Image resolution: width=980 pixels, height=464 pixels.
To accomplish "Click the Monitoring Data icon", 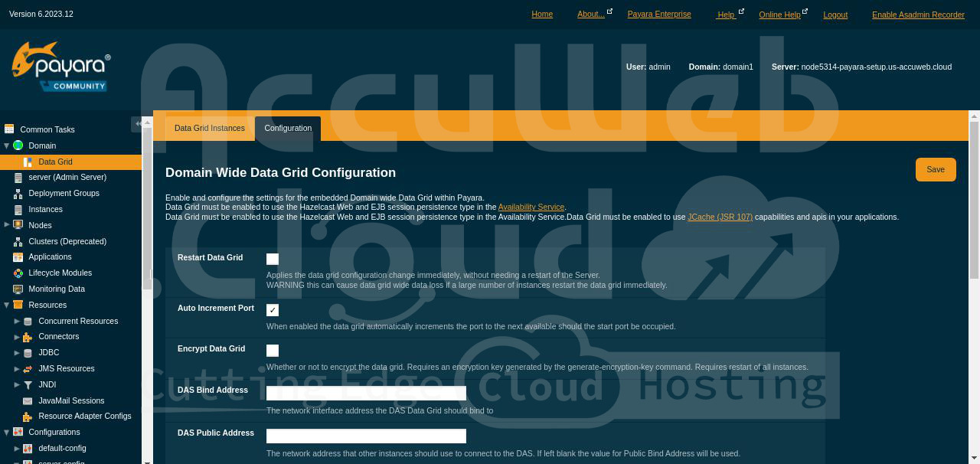I will 18,289.
